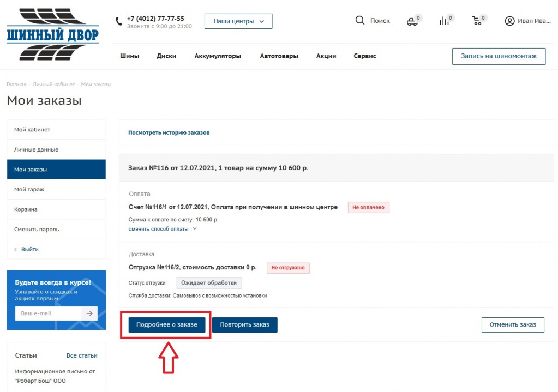Click the phone handset icon
558x392 pixels.
(x=119, y=22)
